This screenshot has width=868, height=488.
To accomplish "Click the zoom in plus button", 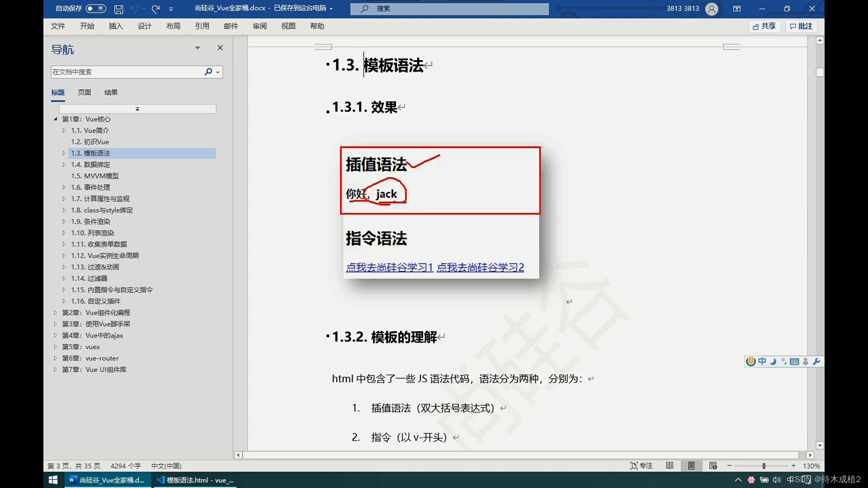I will tap(793, 466).
